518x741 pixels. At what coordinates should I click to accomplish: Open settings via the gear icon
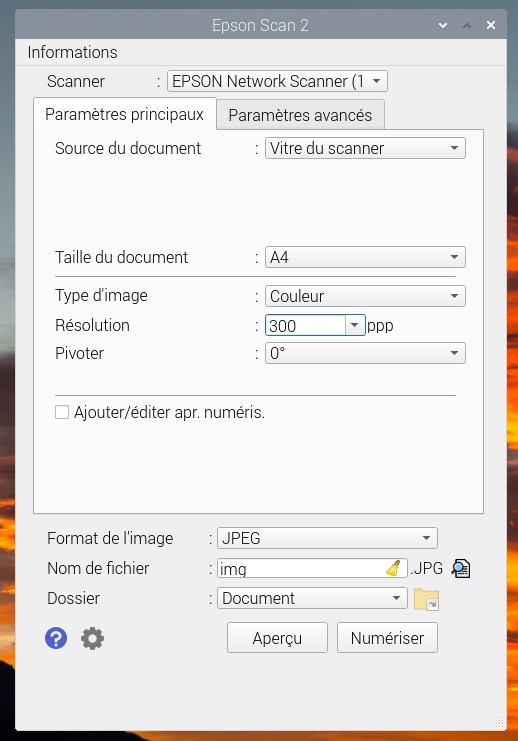pyautogui.click(x=92, y=638)
